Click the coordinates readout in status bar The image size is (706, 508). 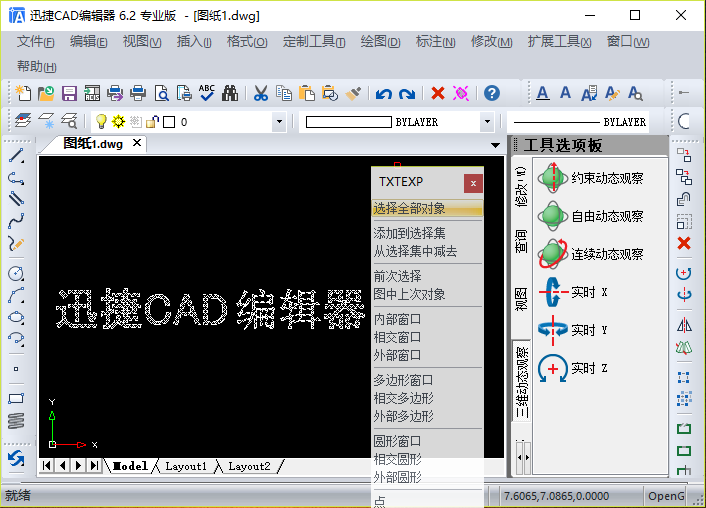557,496
